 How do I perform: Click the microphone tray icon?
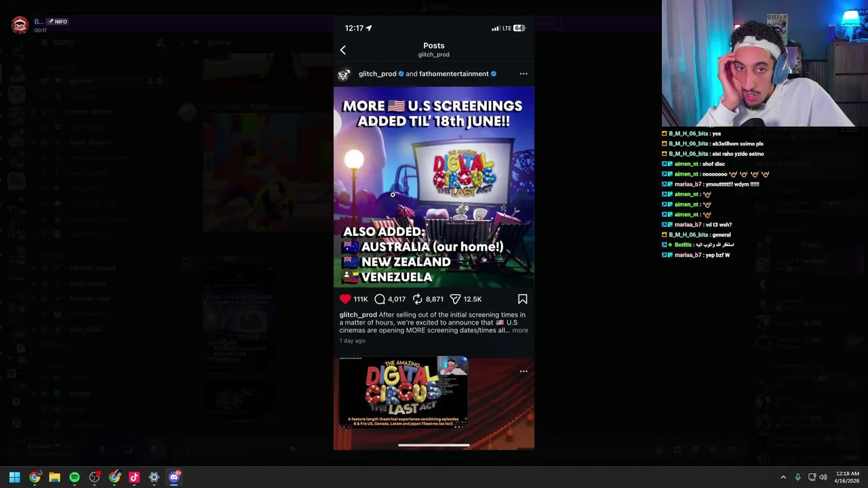pyautogui.click(x=797, y=477)
